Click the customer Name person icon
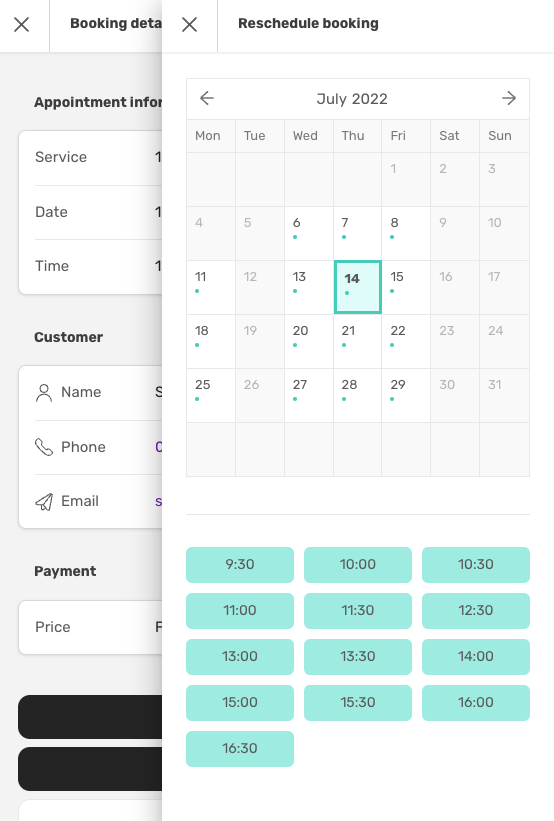The height and width of the screenshot is (821, 554). (44, 393)
